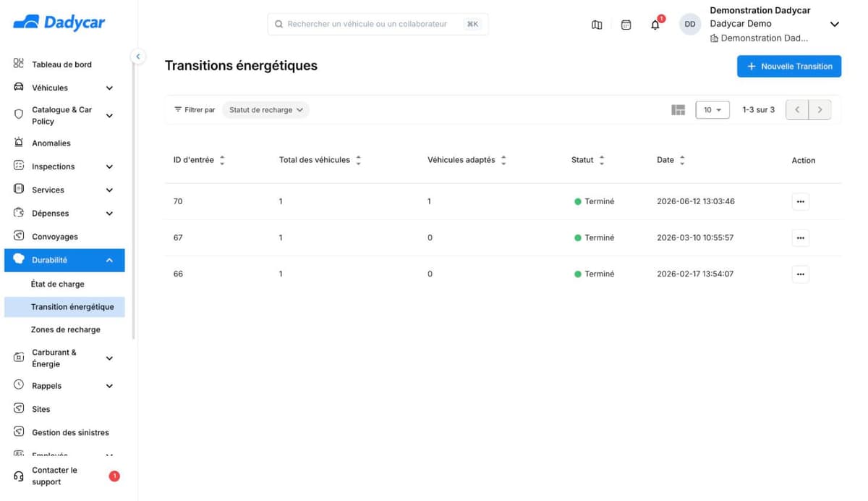Open the Sites page label
The width and height of the screenshot is (868, 501).
tap(41, 409)
